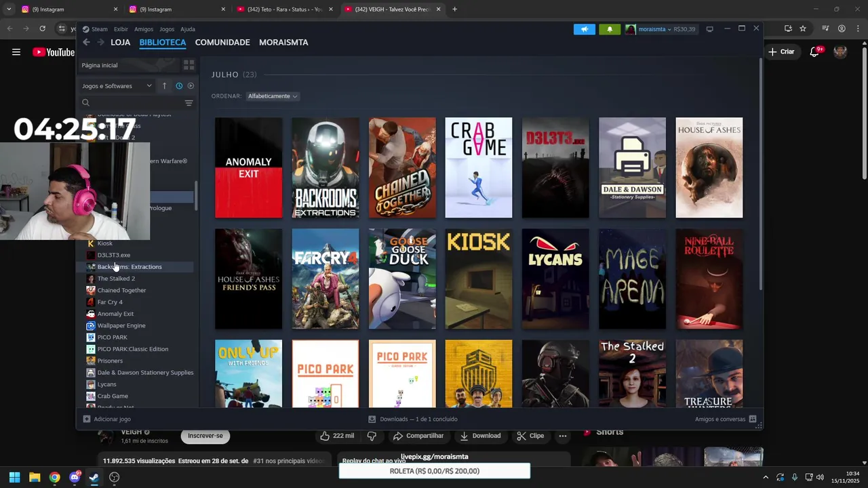This screenshot has width=868, height=488.
Task: Open the Alfabeticamente sort dropdown
Action: (273, 96)
